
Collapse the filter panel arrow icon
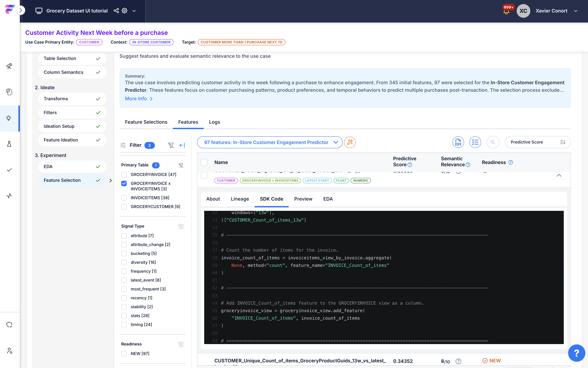pyautogui.click(x=182, y=145)
